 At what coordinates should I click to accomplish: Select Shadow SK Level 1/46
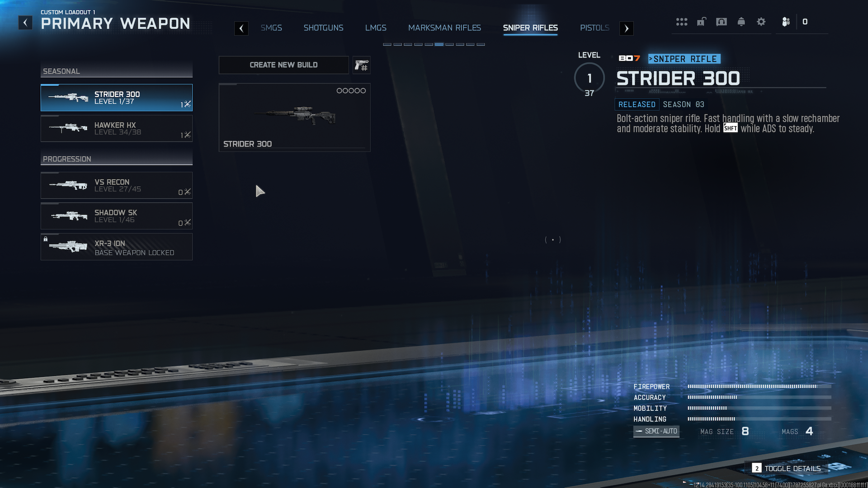[x=117, y=216]
